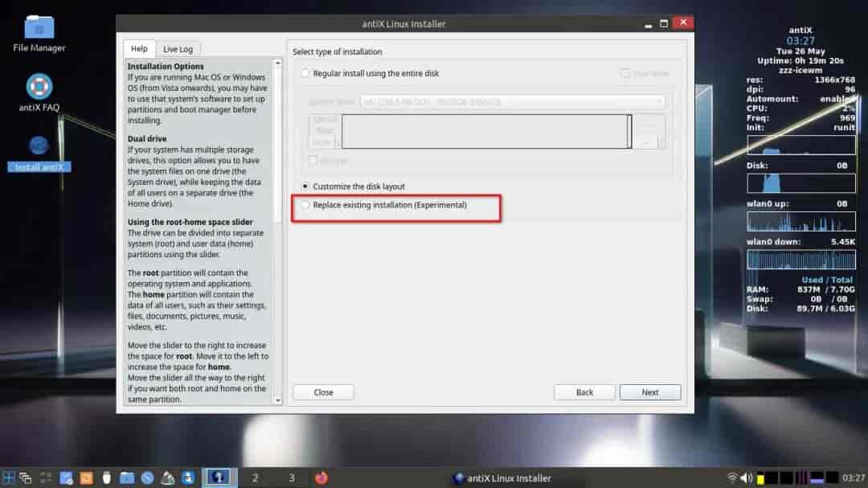Close the antiX Linux Installer window
The height and width of the screenshot is (488, 868).
(683, 23)
